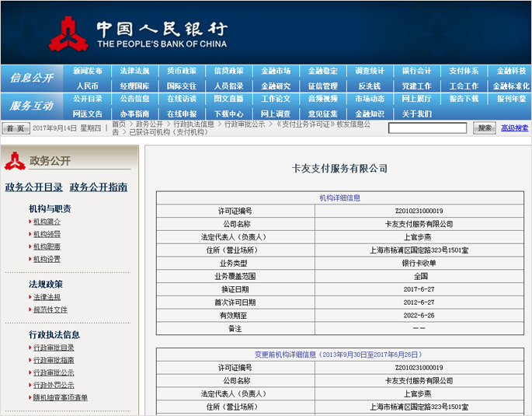Open 随机抽查事项清单 sidebar link
The height and width of the screenshot is (416, 532).
click(61, 397)
